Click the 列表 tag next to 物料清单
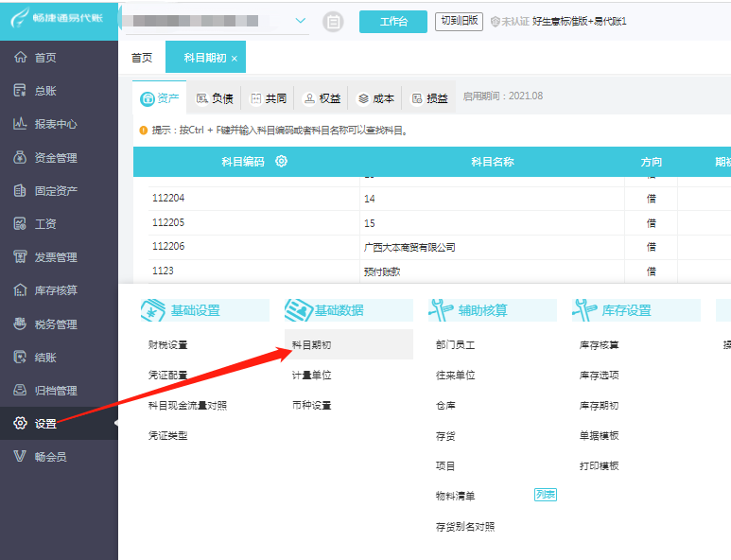Screen dimensions: 731x560 tap(546, 494)
